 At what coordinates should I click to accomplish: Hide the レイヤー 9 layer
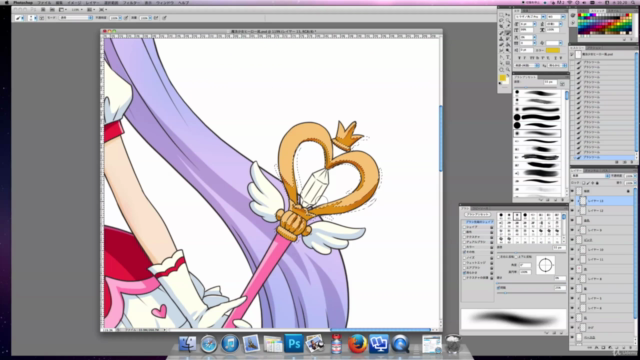[572, 230]
